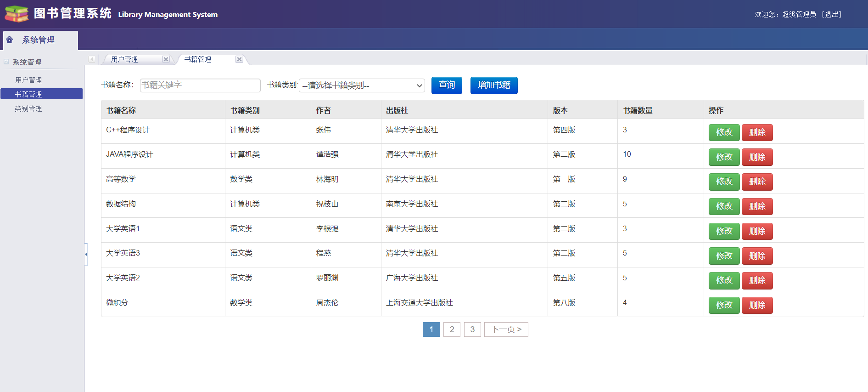Screen dimensions: 868x392
Task: Switch to the 书籍管理 tab
Action: click(198, 59)
